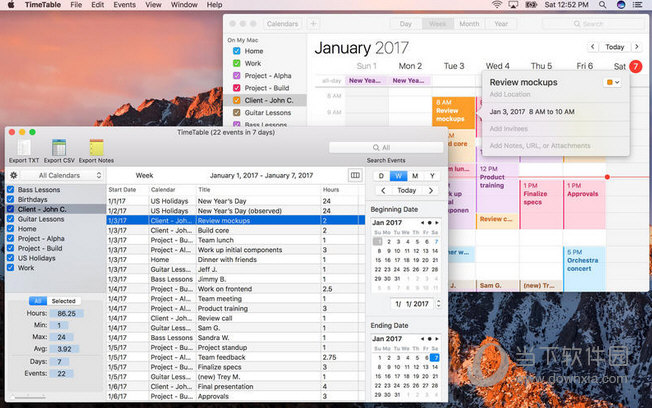
Task: Click the Search Events field
Action: click(x=386, y=148)
